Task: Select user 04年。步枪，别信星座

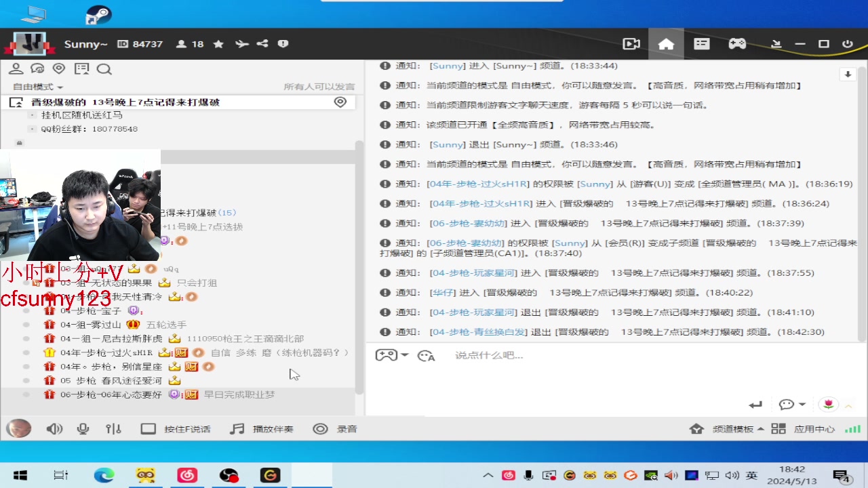Action: (111, 367)
